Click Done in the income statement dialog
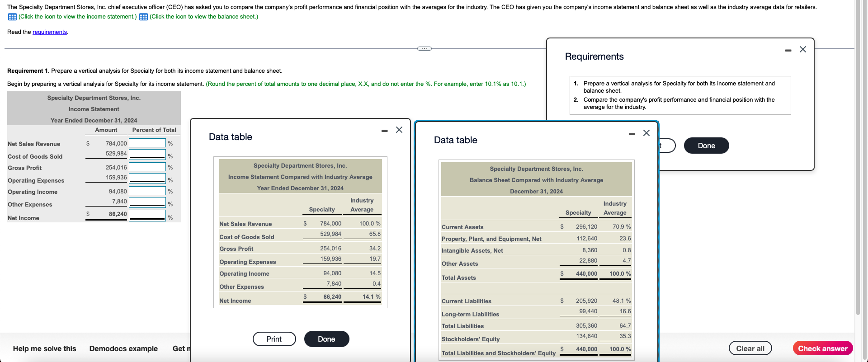Viewport: 868px width, 362px height. (326, 339)
